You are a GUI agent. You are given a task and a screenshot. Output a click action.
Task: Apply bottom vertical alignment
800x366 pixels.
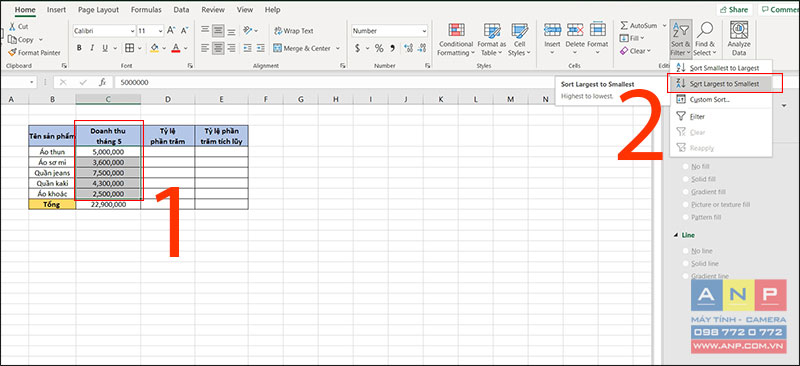point(231,31)
